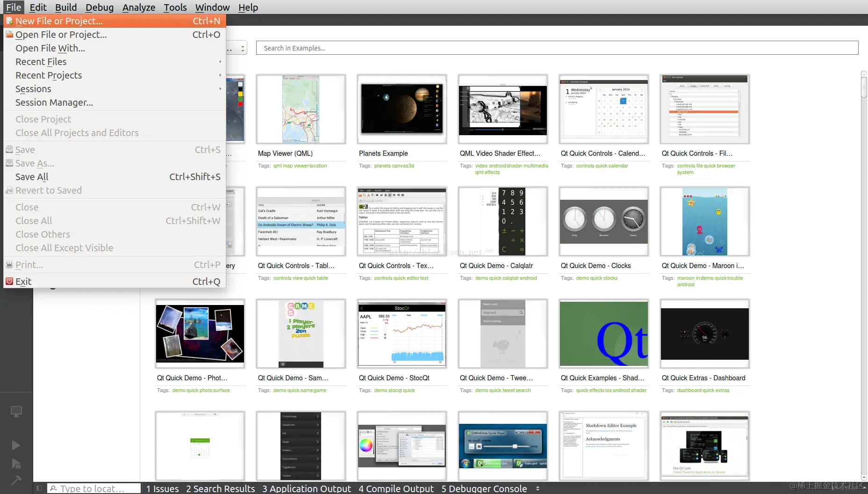Click the red Exit icon

point(9,281)
